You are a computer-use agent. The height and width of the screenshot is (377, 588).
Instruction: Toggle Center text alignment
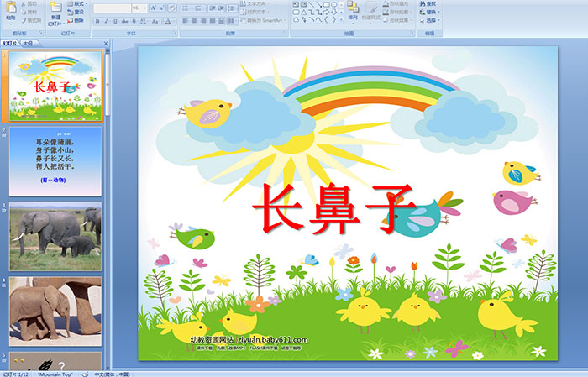pyautogui.click(x=194, y=21)
